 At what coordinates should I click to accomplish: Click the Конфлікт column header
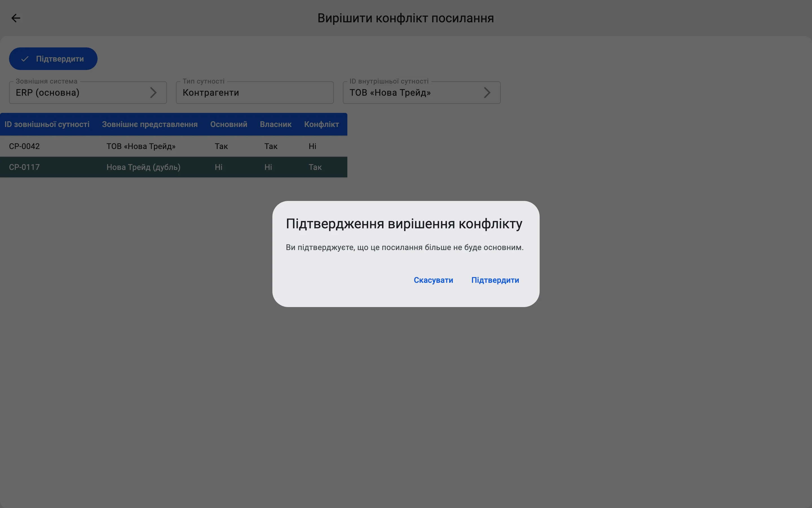[x=321, y=124]
